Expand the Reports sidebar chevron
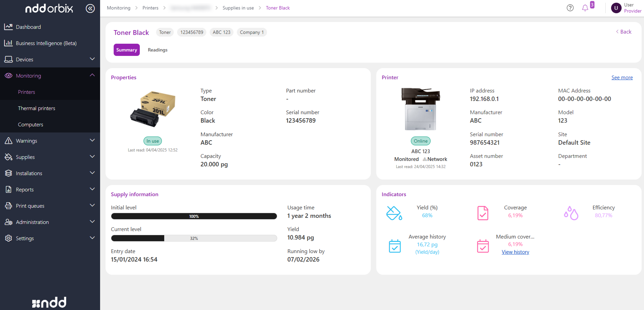The width and height of the screenshot is (644, 310). tap(92, 189)
